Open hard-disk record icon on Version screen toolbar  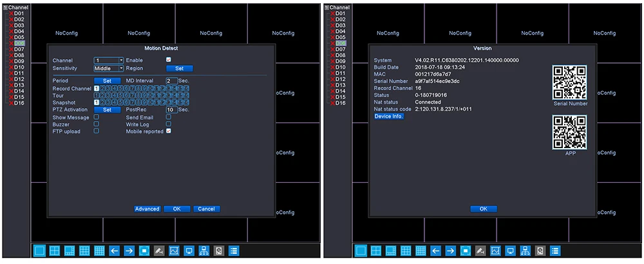click(x=540, y=250)
